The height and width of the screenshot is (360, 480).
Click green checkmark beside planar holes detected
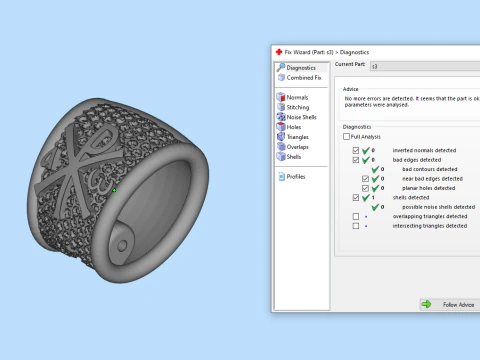(x=375, y=188)
